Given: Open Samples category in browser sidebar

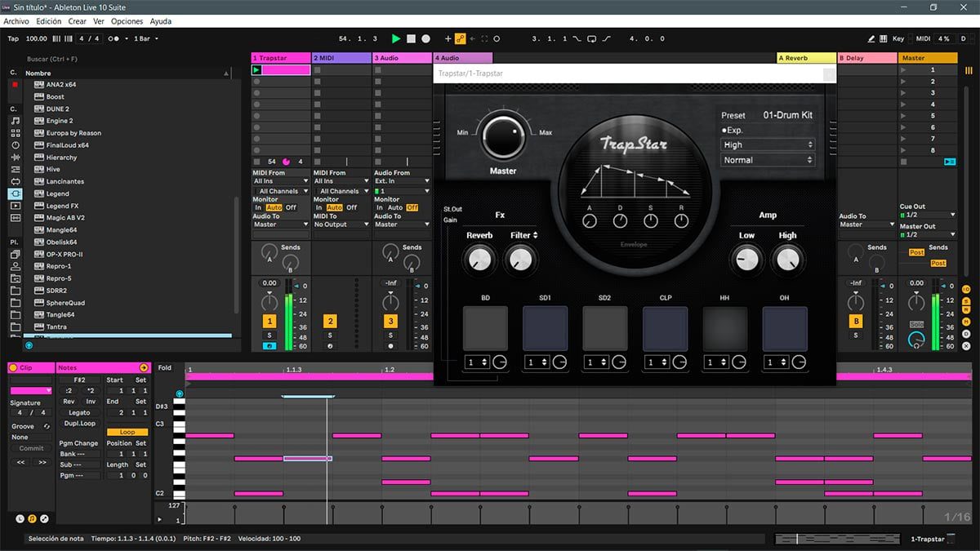Looking at the screenshot, I should tap(16, 219).
